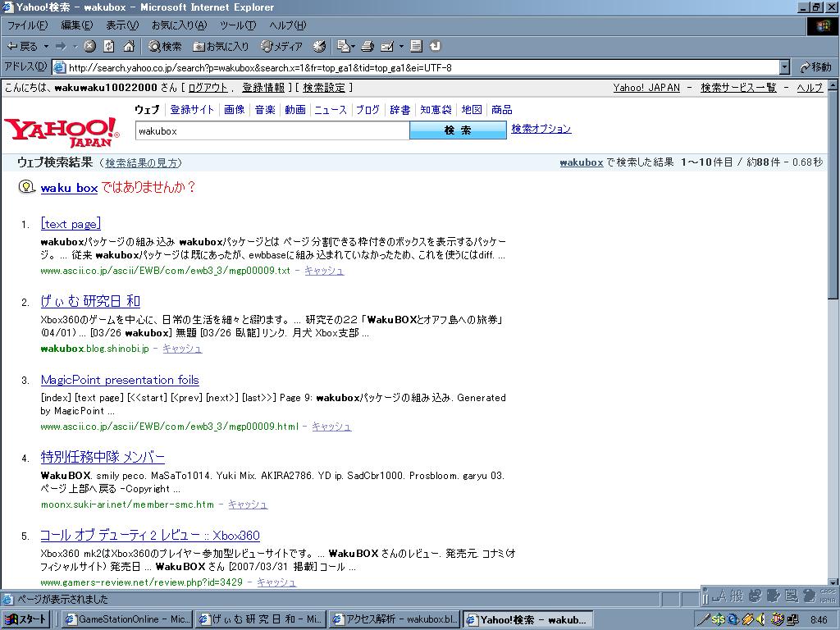Open the History toolbar icon
The image size is (840, 630).
click(319, 47)
